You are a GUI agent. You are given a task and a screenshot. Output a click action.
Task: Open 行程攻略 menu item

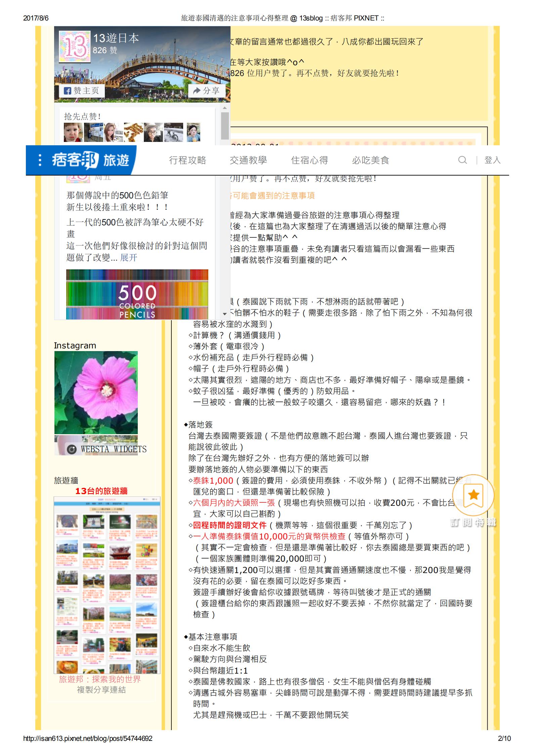click(188, 160)
